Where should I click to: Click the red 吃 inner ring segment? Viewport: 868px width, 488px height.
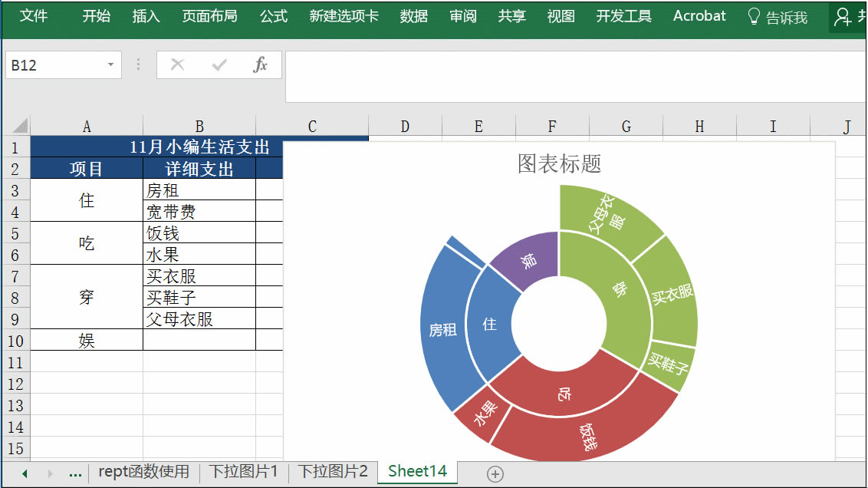click(564, 394)
